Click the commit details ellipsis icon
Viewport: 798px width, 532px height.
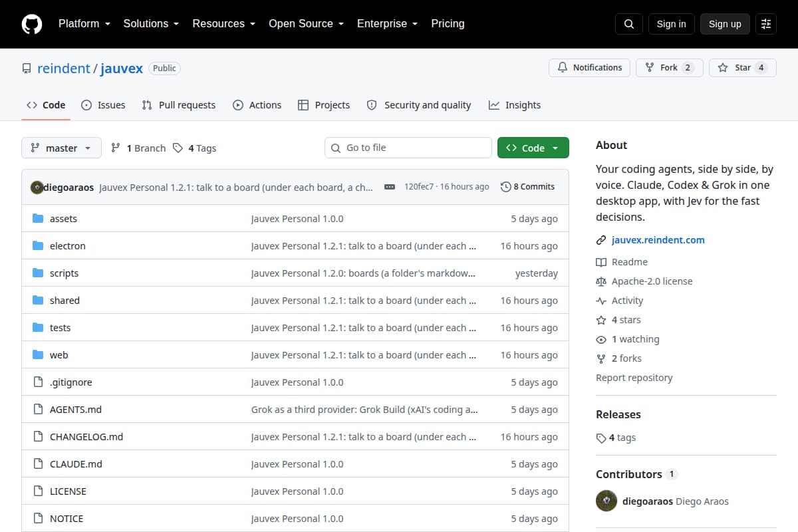click(x=390, y=187)
